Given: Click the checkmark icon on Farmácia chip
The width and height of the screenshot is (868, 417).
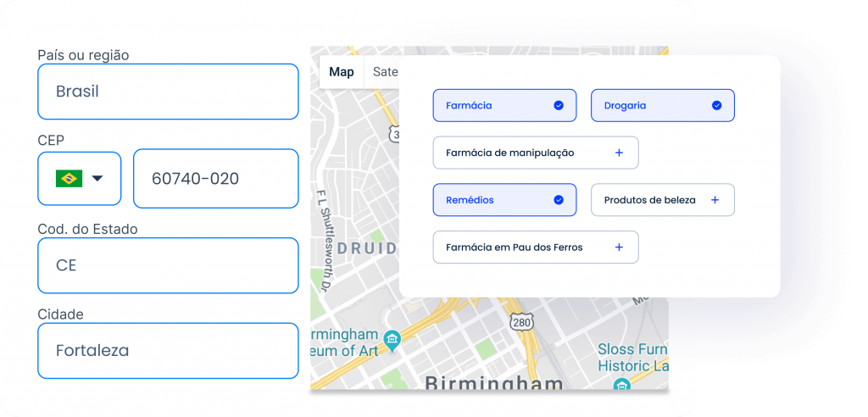Looking at the screenshot, I should 559,106.
